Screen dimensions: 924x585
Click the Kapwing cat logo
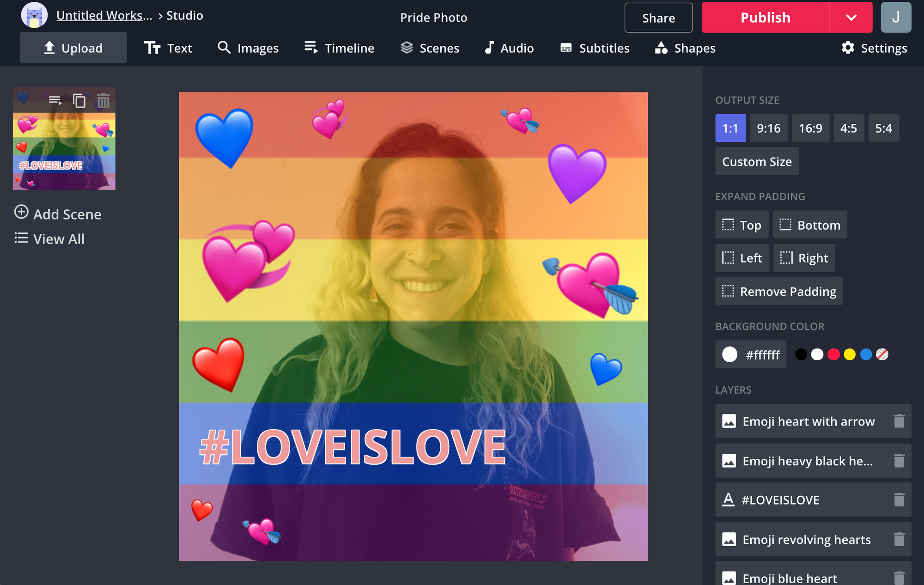tap(34, 15)
